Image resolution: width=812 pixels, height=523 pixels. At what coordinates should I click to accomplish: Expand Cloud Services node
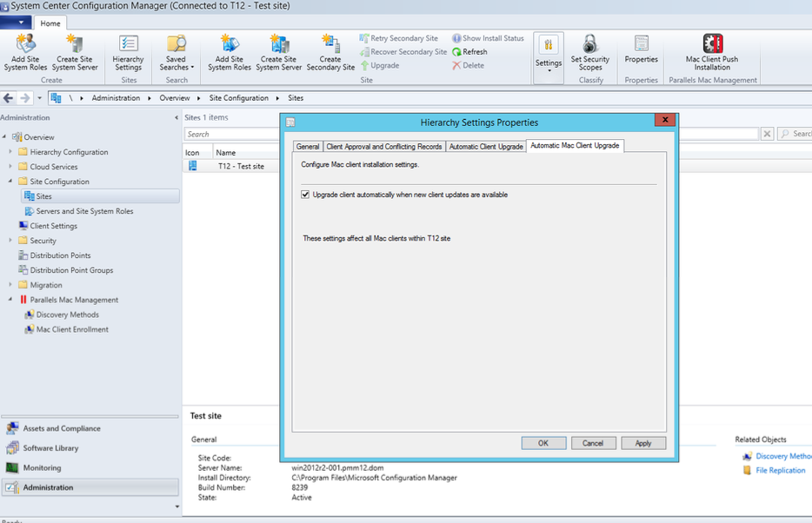click(x=10, y=167)
